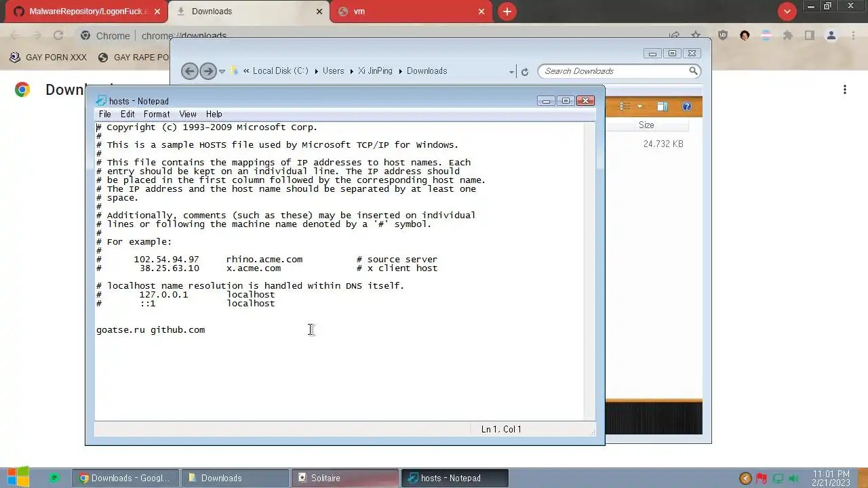Switch to Solitaire from the taskbar
This screenshot has height=488, width=868.
tap(345, 478)
